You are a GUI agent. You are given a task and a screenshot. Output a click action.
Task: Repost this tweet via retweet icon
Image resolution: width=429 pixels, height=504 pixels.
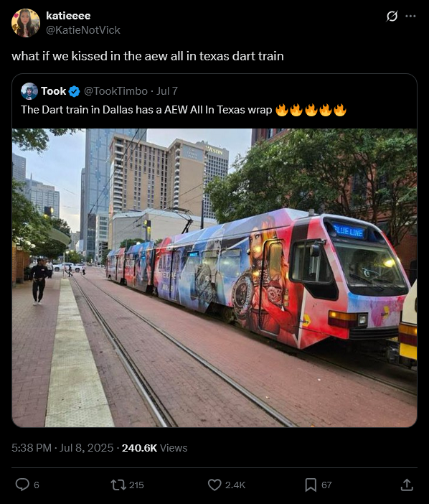coord(118,485)
